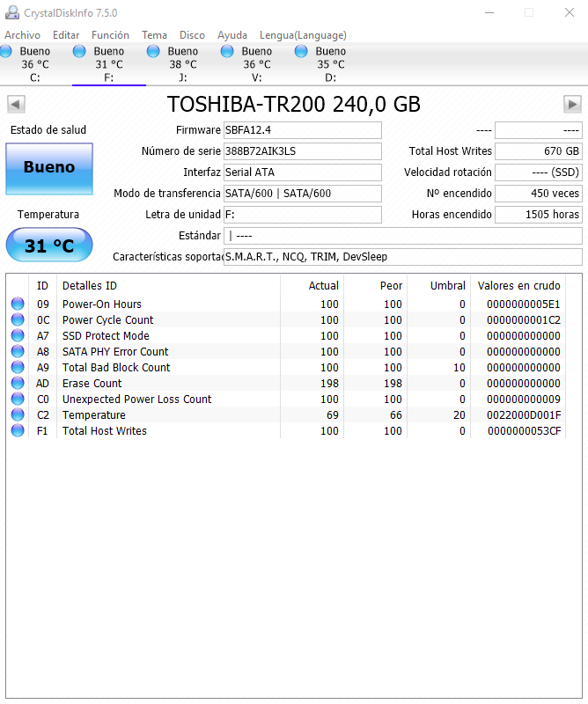Click the health orb for disk C:
Screen dimensions: 588x704
pyautogui.click(x=6, y=51)
